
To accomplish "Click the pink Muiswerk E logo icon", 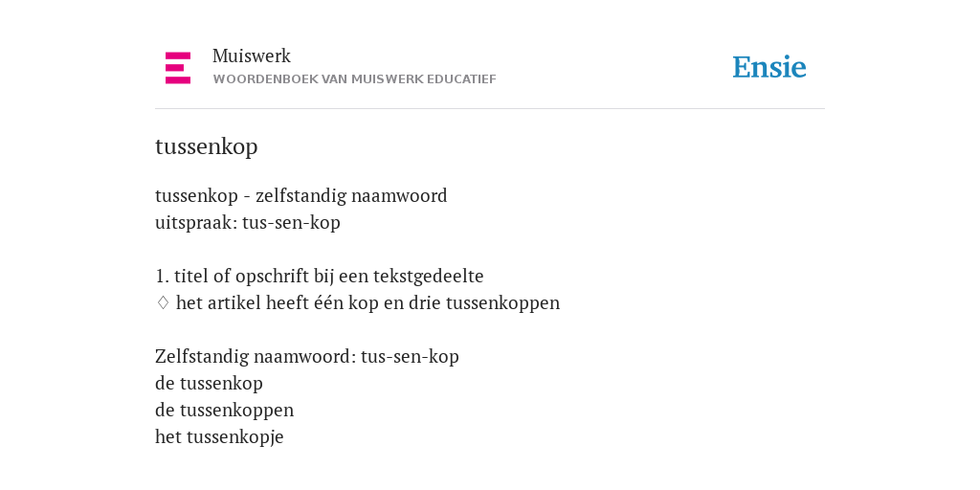I will tap(178, 68).
